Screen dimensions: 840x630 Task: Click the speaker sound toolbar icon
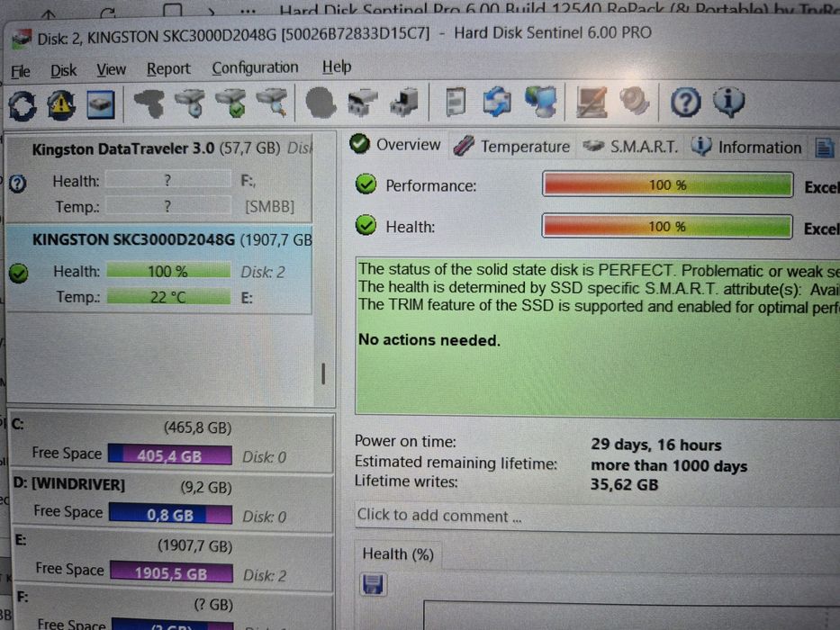[x=635, y=101]
